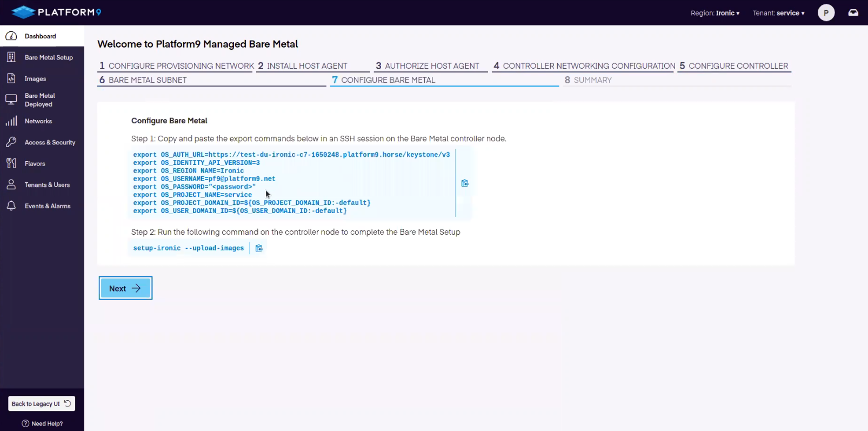The width and height of the screenshot is (868, 431).
Task: Open Access & Security in sidebar
Action: tap(42, 142)
